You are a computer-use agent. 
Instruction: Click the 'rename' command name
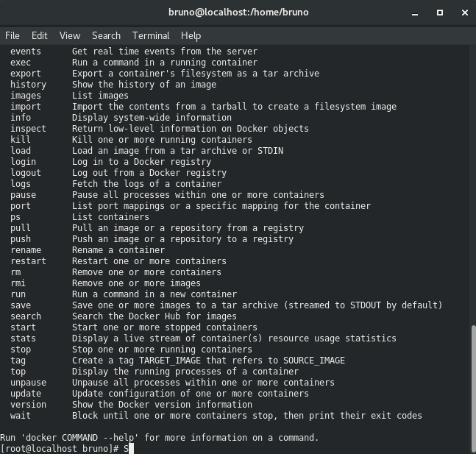[x=26, y=250]
